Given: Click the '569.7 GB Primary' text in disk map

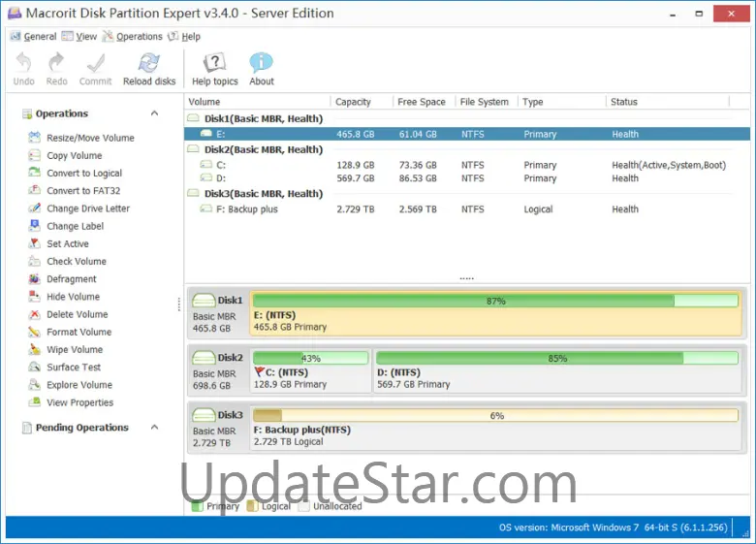Looking at the screenshot, I should click(x=413, y=384).
